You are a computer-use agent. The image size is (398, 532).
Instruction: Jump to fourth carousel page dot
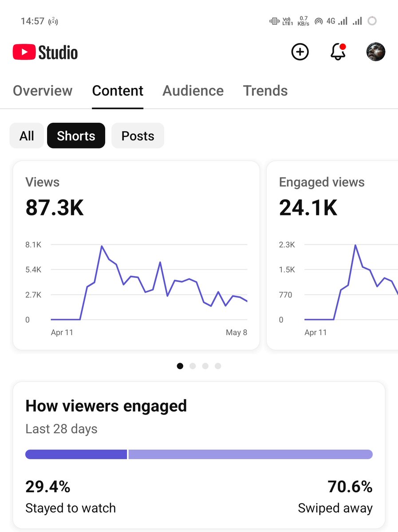click(218, 366)
